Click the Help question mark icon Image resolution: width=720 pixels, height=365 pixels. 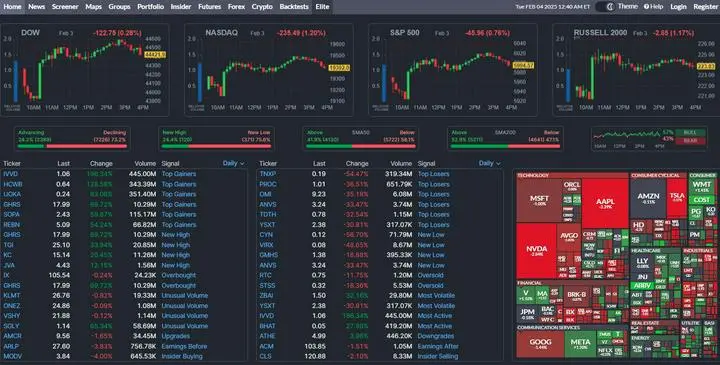[646, 6]
